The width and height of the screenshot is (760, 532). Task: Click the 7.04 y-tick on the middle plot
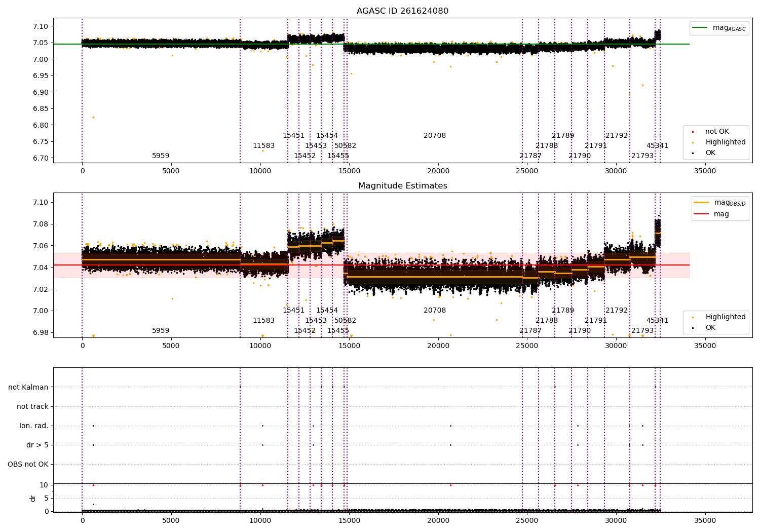point(41,268)
